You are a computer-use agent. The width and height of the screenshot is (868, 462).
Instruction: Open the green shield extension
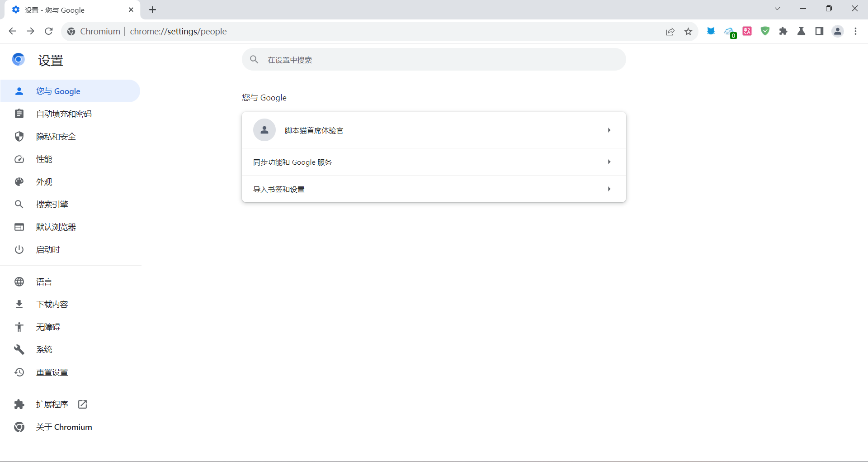765,31
